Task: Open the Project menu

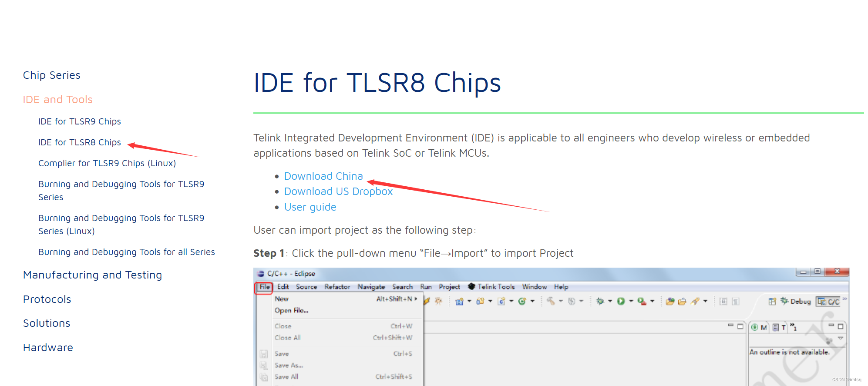Action: point(449,287)
